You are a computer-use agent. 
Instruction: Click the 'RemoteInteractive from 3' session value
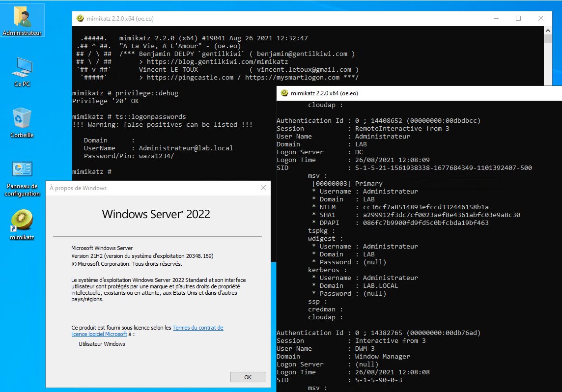pos(402,128)
